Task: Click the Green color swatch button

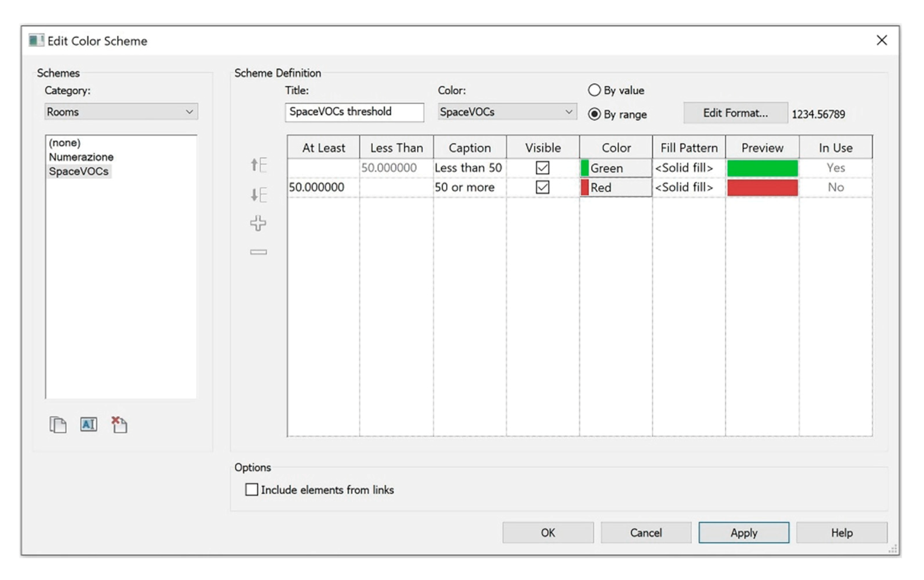Action: tap(615, 168)
